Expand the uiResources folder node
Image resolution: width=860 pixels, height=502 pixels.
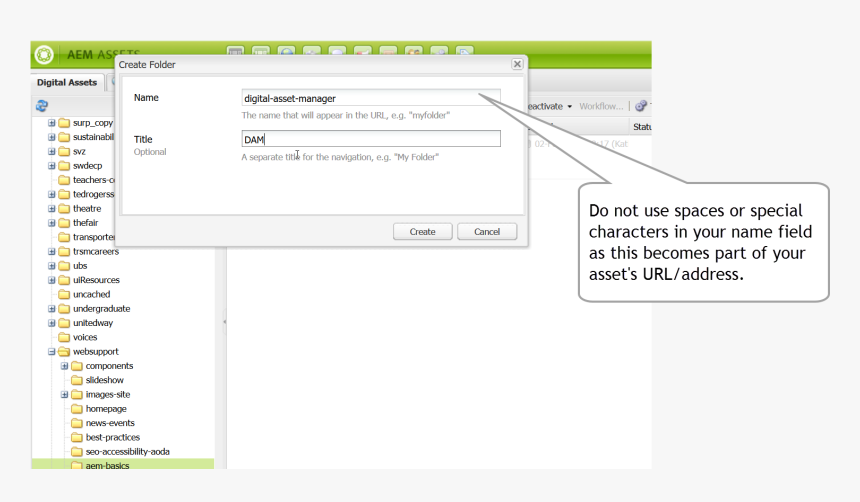coord(52,280)
